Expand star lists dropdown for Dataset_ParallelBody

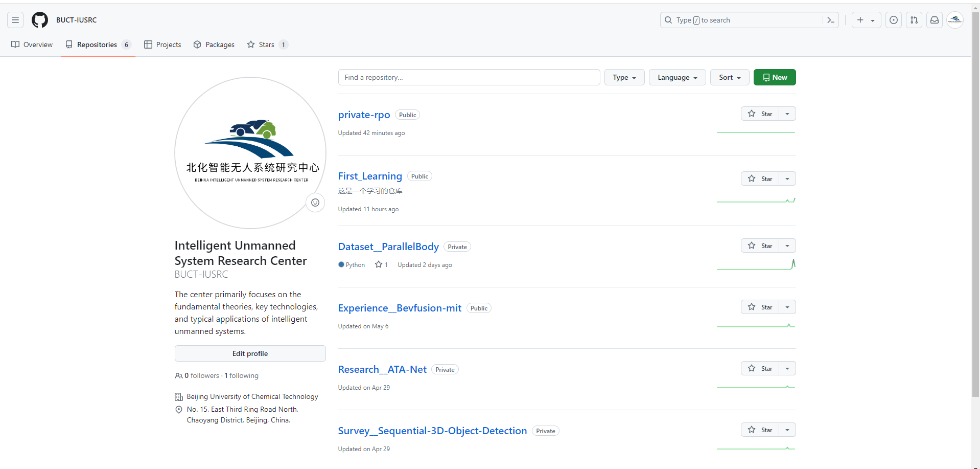(x=787, y=245)
